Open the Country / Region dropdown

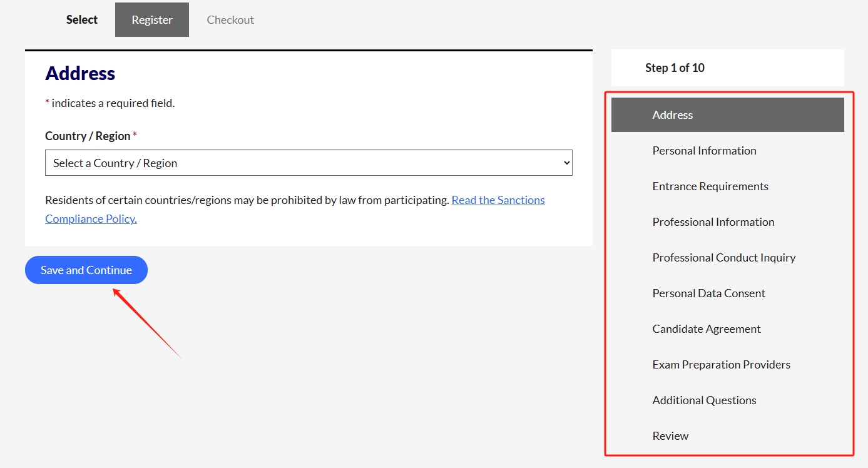(x=309, y=163)
